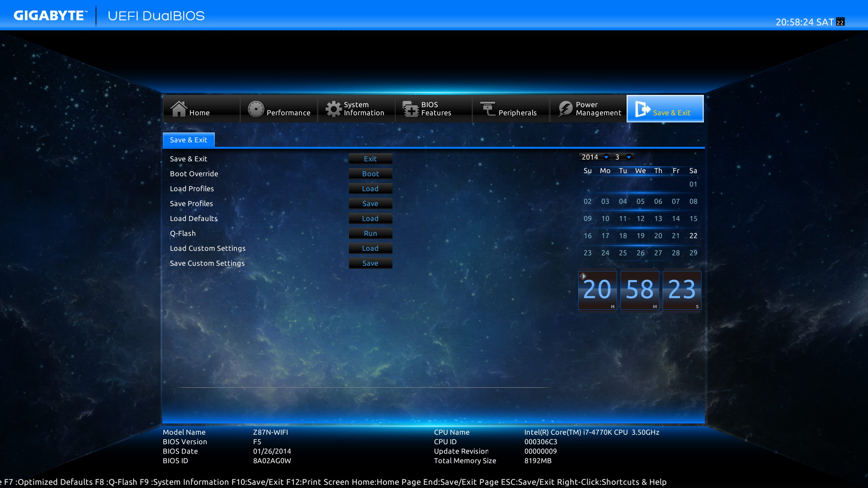Open the Peripherals menu label
The height and width of the screenshot is (488, 868).
tap(517, 113)
